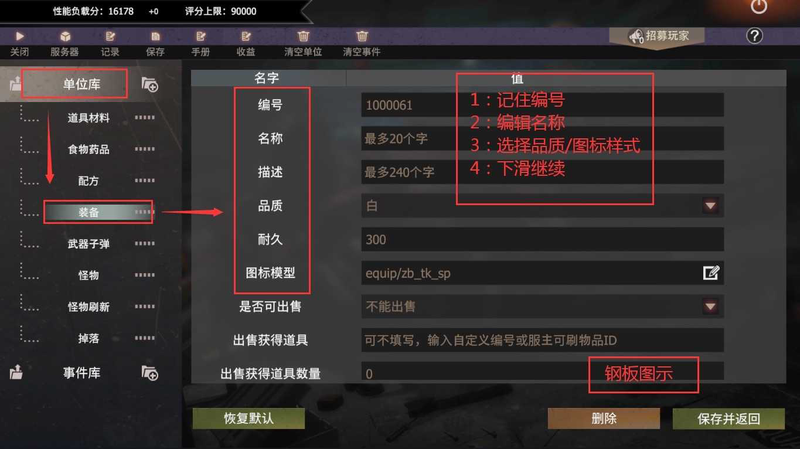Select 武器子弹 in the unit tree
Image resolution: width=800 pixels, height=449 pixels.
coord(88,244)
